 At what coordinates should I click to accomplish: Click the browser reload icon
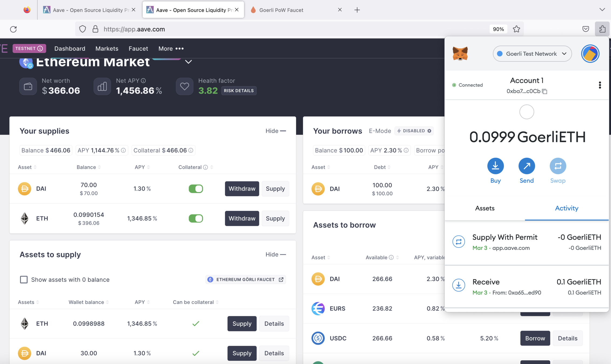[x=13, y=29]
